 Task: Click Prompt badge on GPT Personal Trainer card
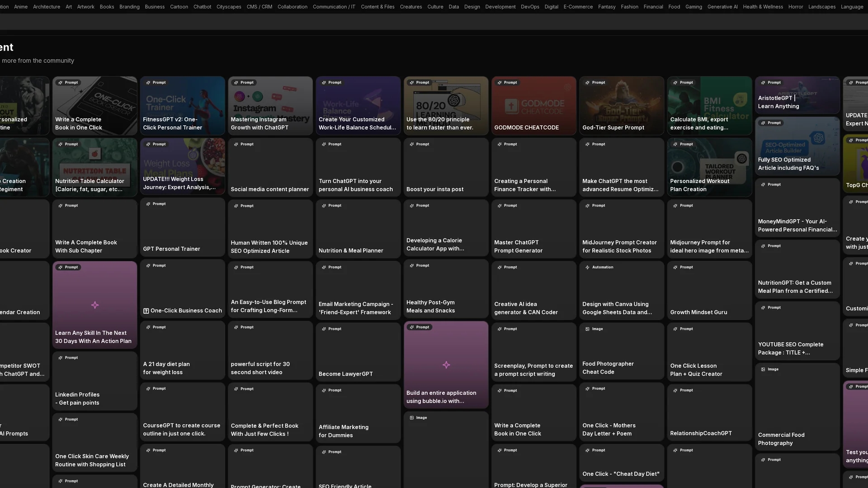(x=156, y=204)
